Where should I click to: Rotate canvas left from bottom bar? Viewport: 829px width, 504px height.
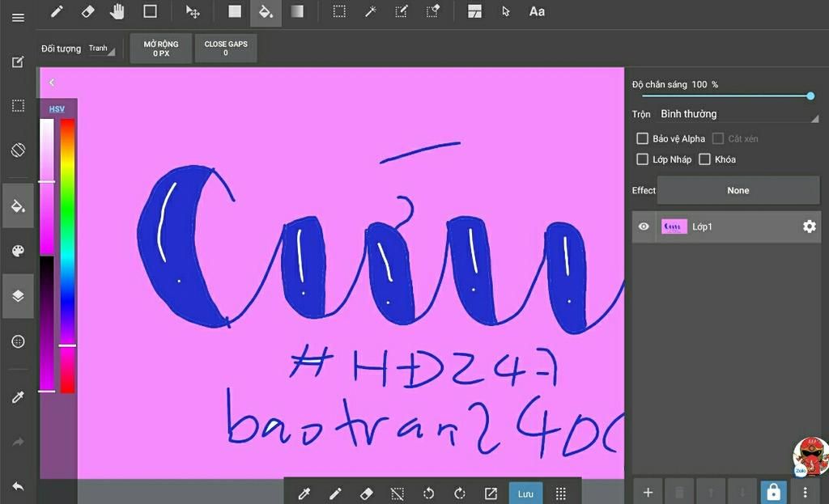pos(429,494)
